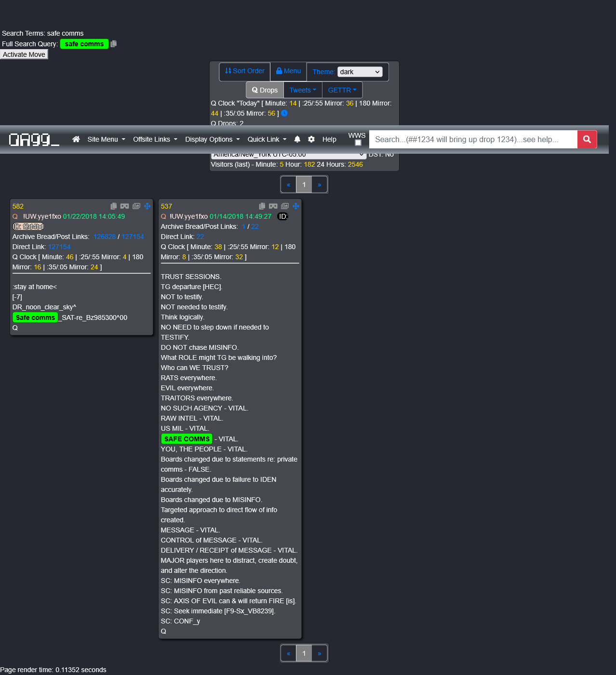This screenshot has height=675, width=616.
Task: Toggle the WWS checkbox
Action: (358, 143)
